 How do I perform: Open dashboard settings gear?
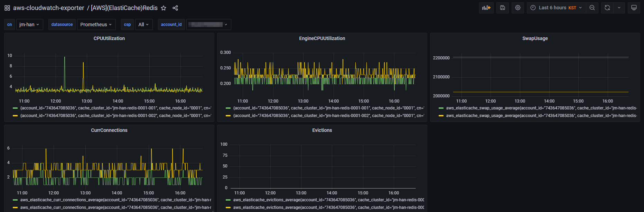518,8
